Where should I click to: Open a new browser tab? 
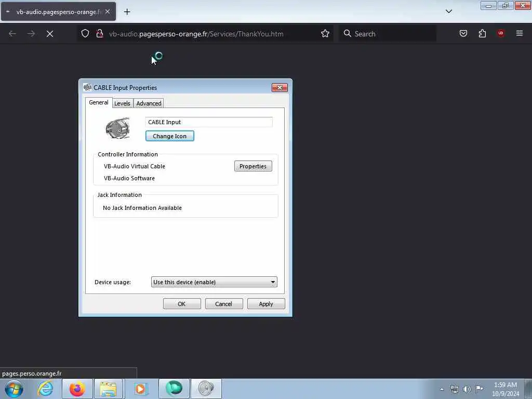[x=127, y=12]
